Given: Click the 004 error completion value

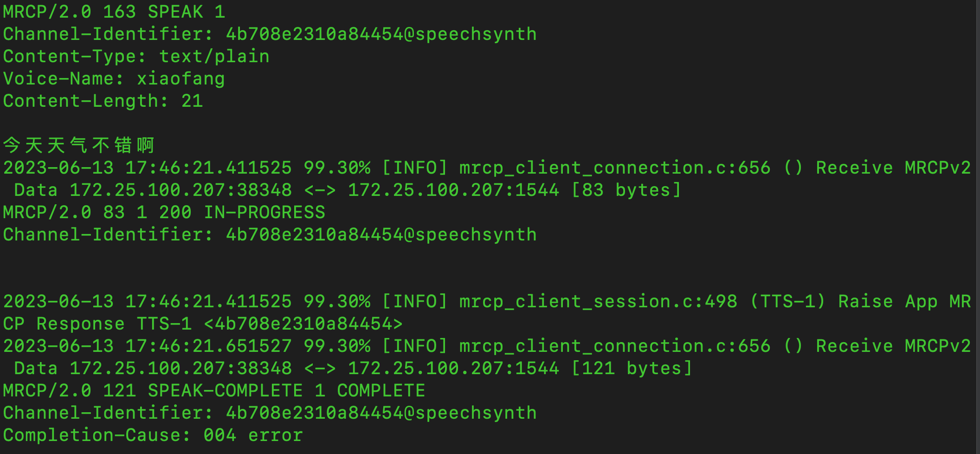Looking at the screenshot, I should point(253,435).
